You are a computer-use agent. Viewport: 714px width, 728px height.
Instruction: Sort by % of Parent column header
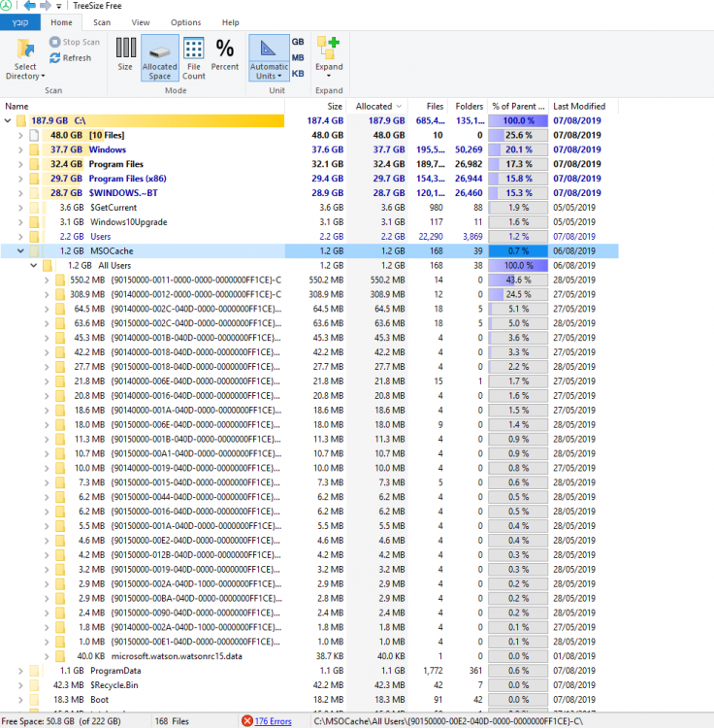coord(518,107)
